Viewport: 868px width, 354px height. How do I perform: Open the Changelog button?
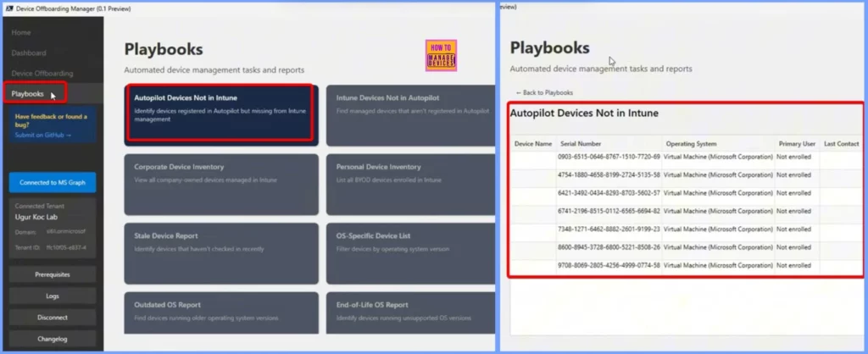(52, 339)
